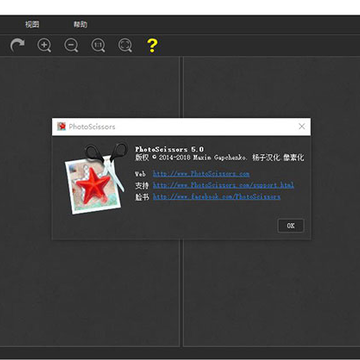360x360 pixels.
Task: Zoom in with the plus magnifier
Action: 44,45
